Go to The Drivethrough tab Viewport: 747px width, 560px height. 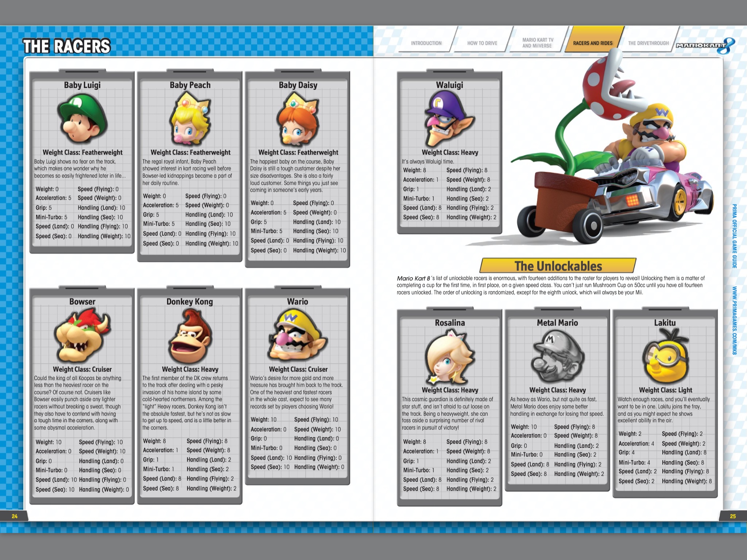click(x=648, y=43)
